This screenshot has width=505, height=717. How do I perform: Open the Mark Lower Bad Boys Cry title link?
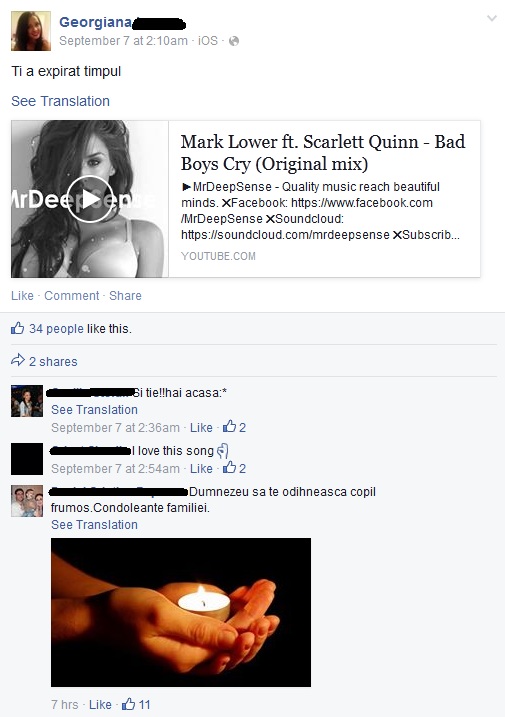pyautogui.click(x=322, y=153)
